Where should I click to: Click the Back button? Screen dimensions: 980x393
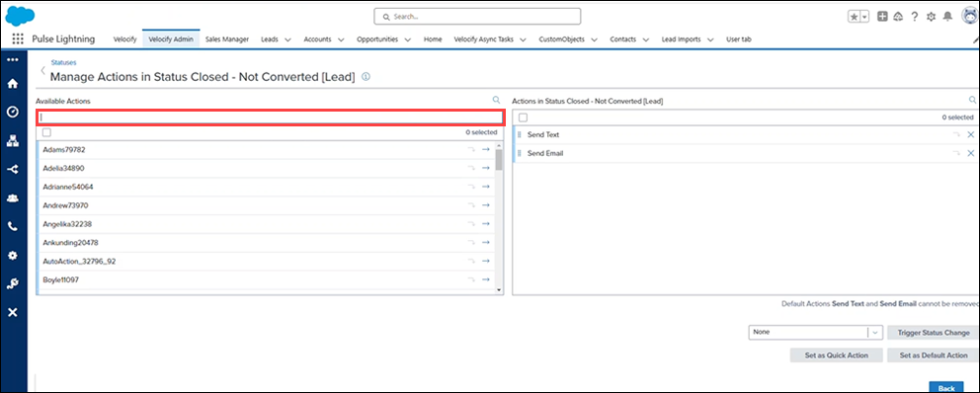click(x=945, y=387)
